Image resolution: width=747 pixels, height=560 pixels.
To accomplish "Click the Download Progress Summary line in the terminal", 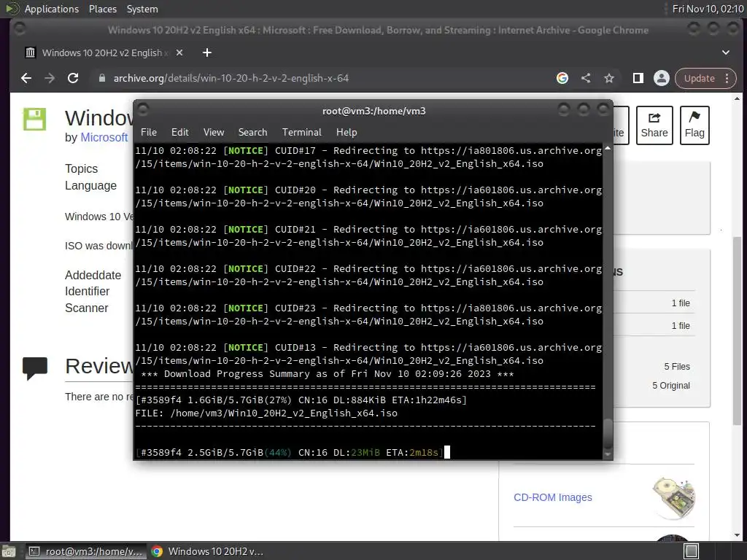I will pyautogui.click(x=328, y=374).
